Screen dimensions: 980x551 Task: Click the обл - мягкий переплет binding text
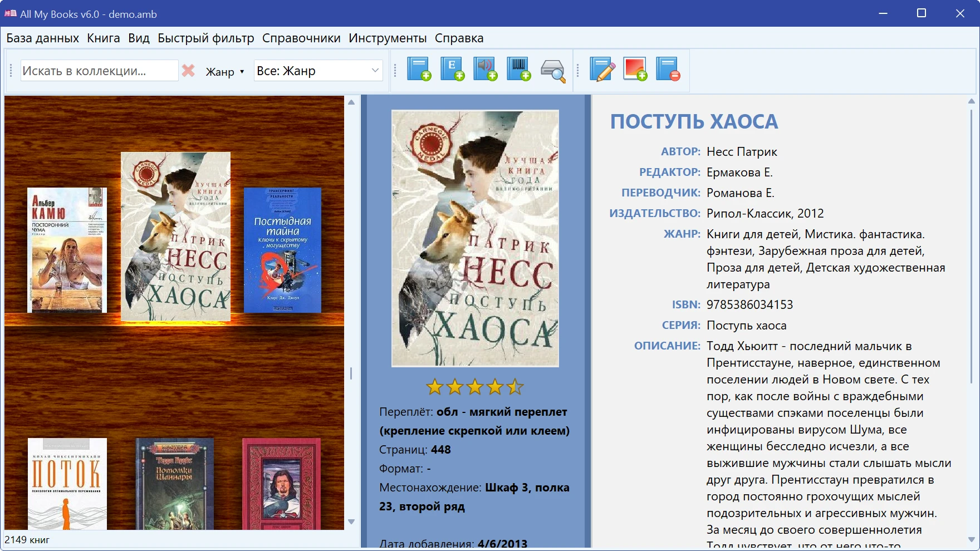pos(474,421)
